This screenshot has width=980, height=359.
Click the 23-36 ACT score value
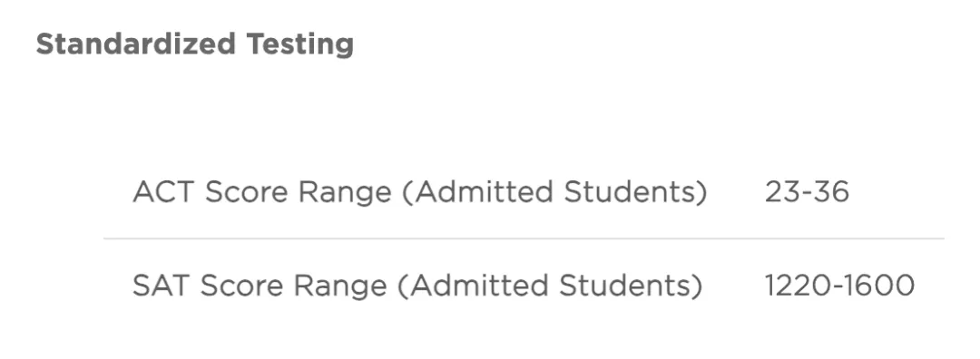[807, 192]
